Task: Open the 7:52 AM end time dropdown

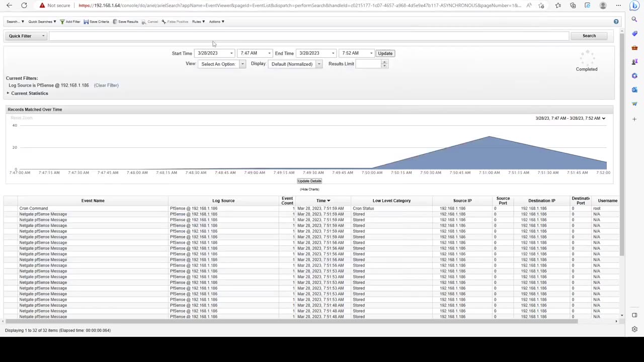Action: [371, 53]
